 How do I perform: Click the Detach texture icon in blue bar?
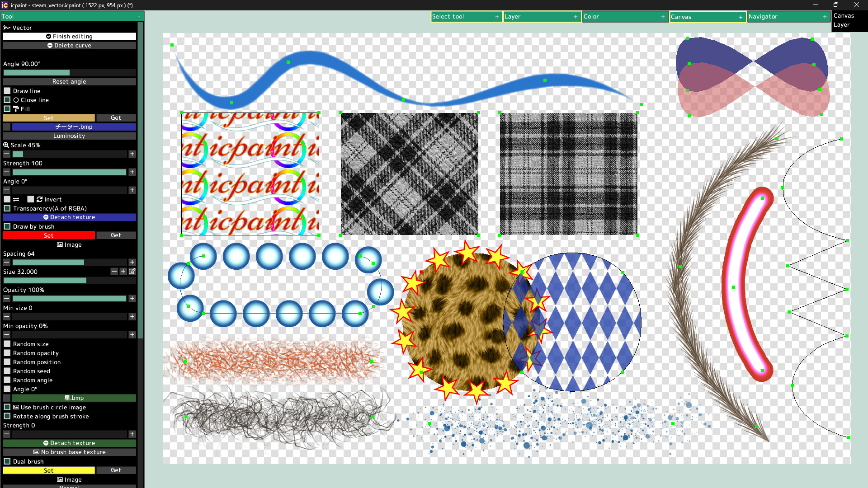pos(46,217)
